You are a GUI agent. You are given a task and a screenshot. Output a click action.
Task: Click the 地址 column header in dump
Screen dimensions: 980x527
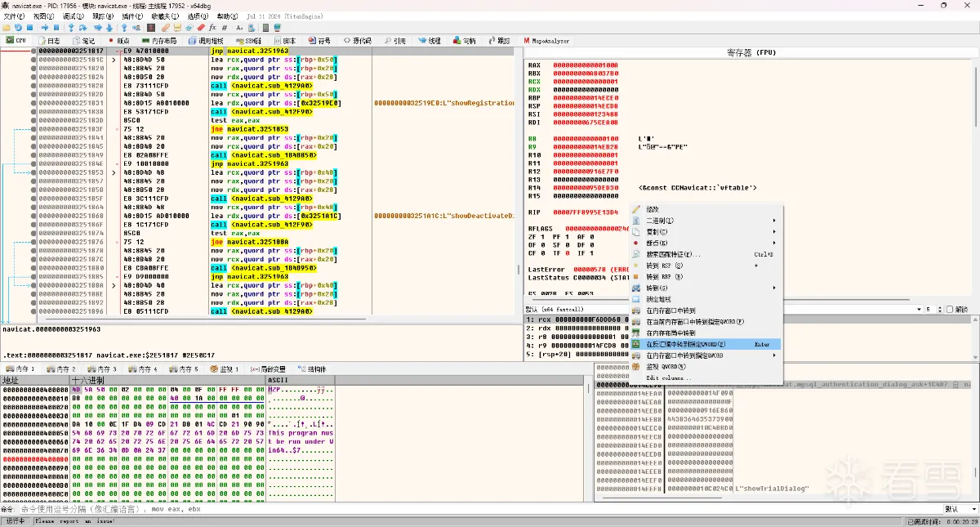[35, 380]
